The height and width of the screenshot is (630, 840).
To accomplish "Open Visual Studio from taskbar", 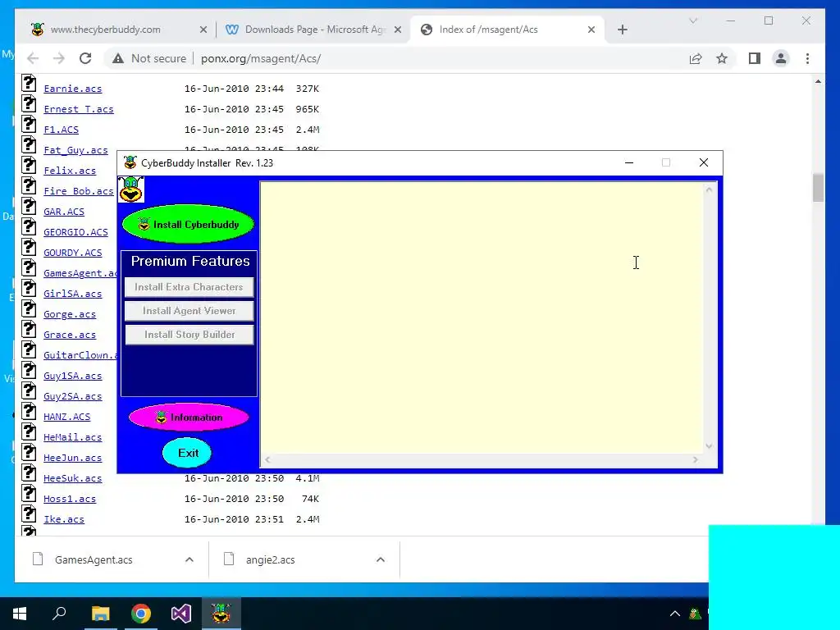I will pyautogui.click(x=181, y=614).
